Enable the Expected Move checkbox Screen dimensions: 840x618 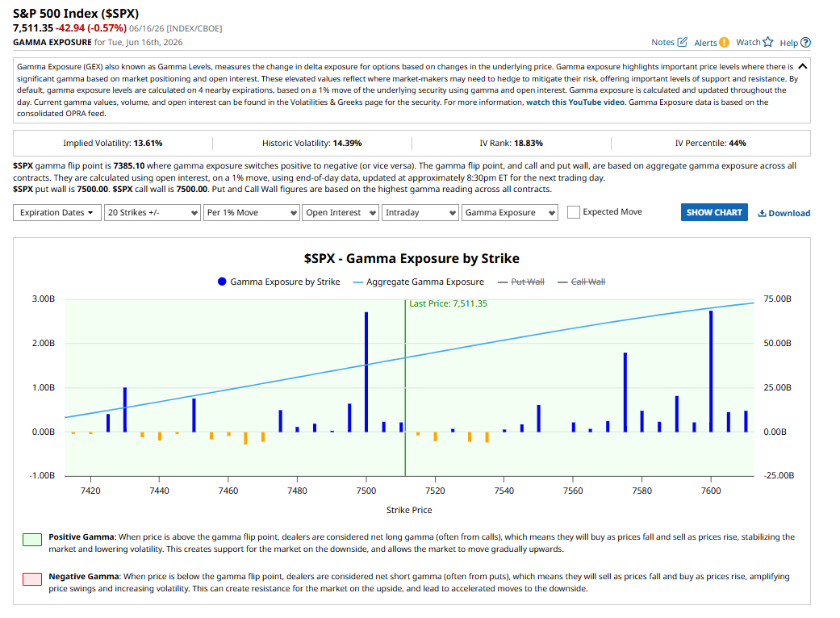click(x=573, y=212)
